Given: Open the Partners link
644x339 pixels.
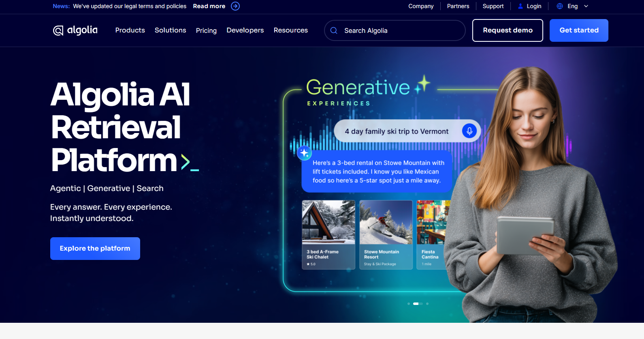Looking at the screenshot, I should (458, 6).
